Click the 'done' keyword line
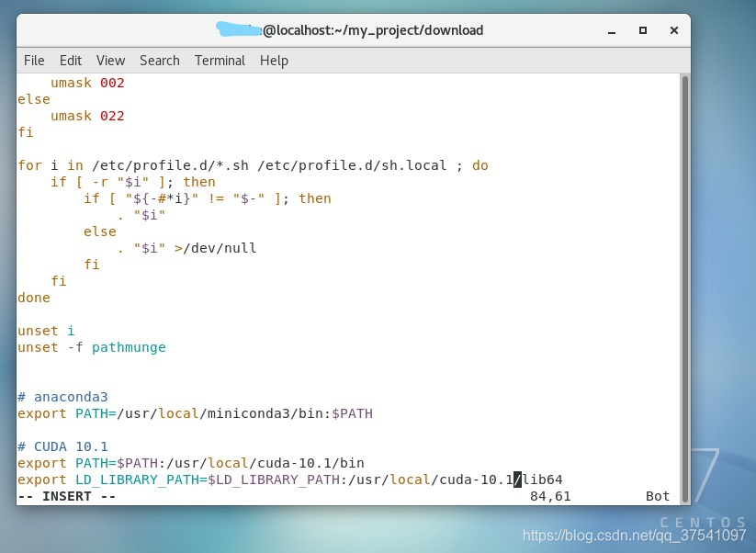 (x=34, y=298)
